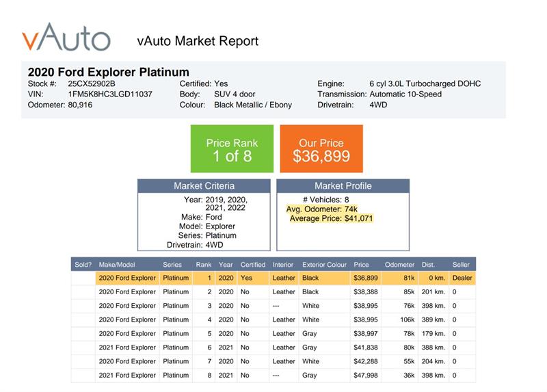The image size is (547, 392).
Task: Click the 388 km. distance cell
Action: pos(433,348)
